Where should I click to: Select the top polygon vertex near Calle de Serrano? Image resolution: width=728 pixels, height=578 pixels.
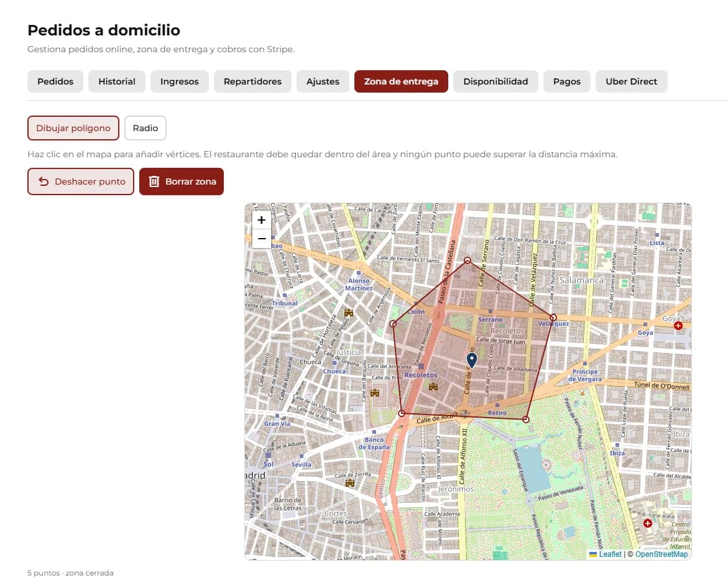pos(468,261)
